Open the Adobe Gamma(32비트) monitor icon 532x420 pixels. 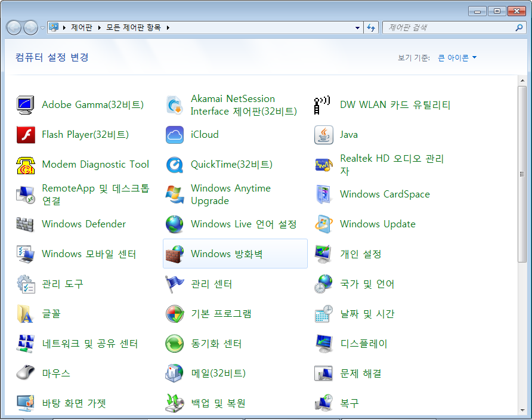tap(26, 105)
